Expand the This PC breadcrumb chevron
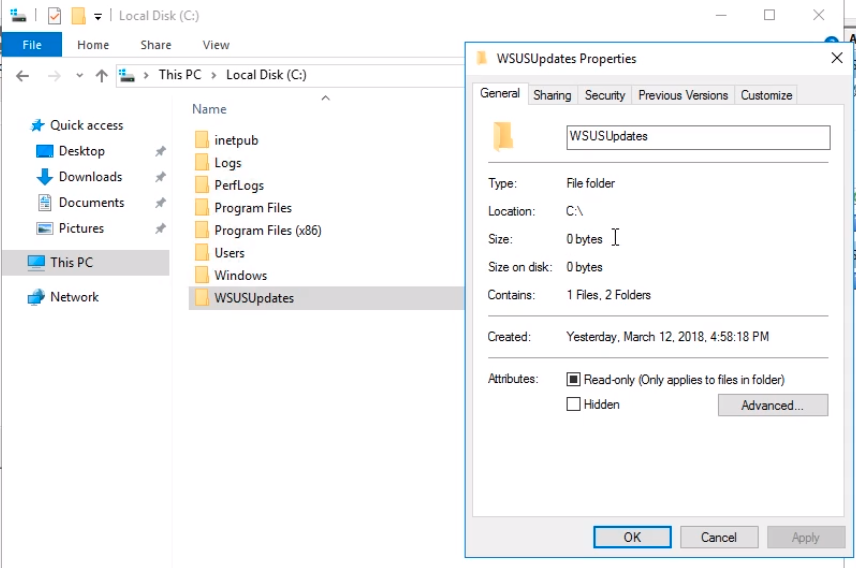The image size is (856, 568). (x=146, y=75)
